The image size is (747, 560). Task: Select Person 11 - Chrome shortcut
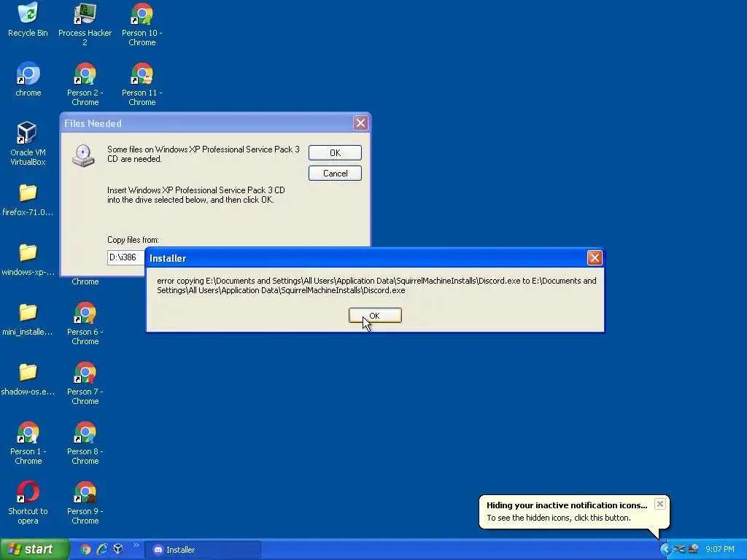click(142, 85)
